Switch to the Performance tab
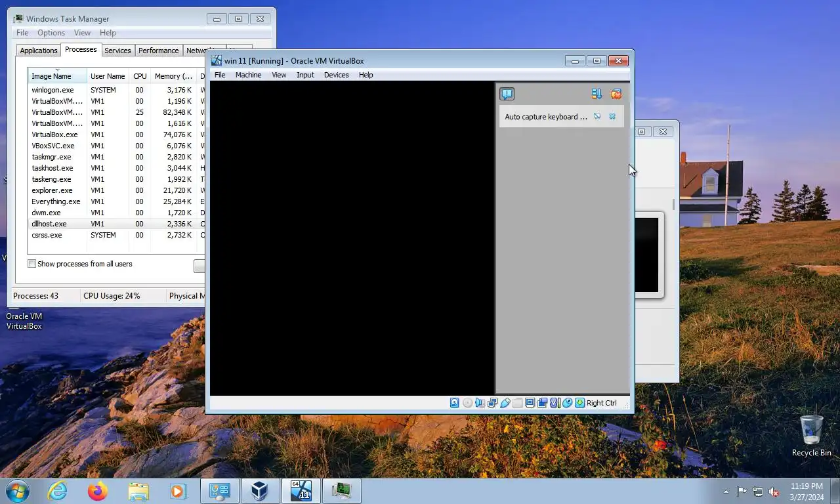Viewport: 840px width, 504px height. [x=158, y=51]
